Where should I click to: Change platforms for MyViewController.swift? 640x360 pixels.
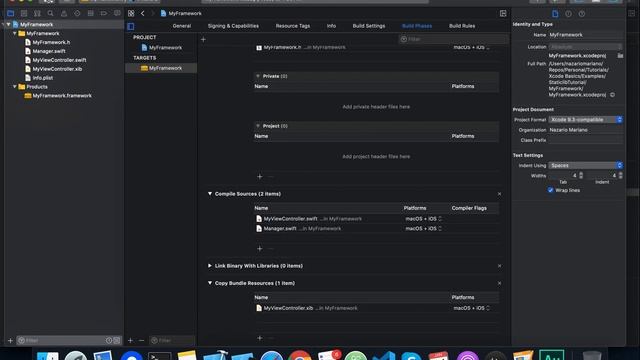pos(424,219)
